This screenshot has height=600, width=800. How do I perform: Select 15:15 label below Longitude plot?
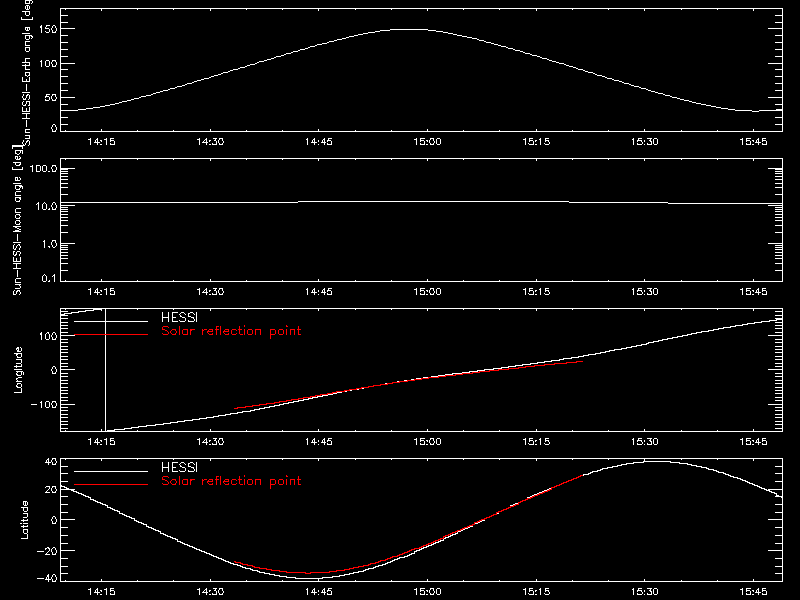(x=536, y=441)
